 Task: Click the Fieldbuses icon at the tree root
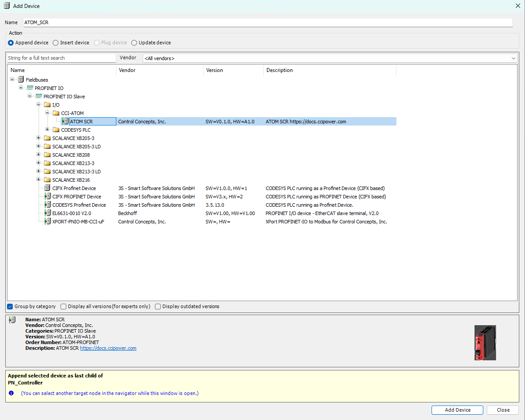click(21, 79)
